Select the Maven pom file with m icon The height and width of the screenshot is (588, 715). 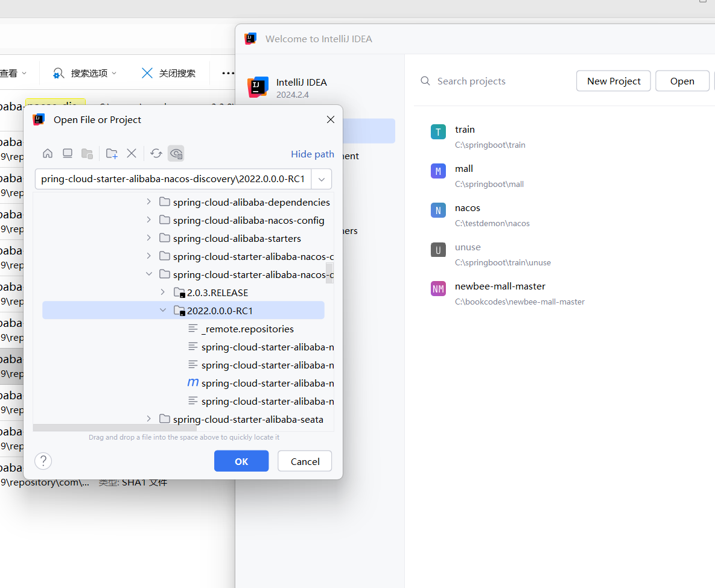pyautogui.click(x=183, y=383)
